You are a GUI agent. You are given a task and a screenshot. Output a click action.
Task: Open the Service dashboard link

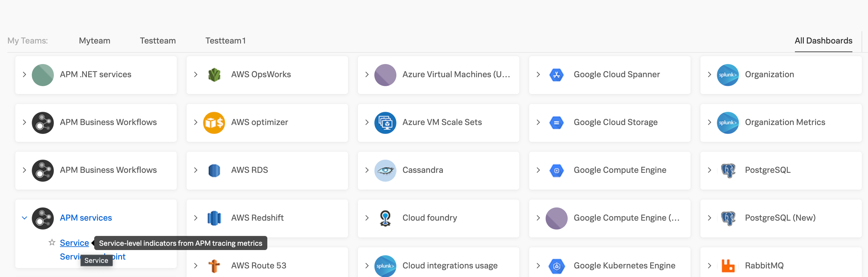pyautogui.click(x=74, y=243)
